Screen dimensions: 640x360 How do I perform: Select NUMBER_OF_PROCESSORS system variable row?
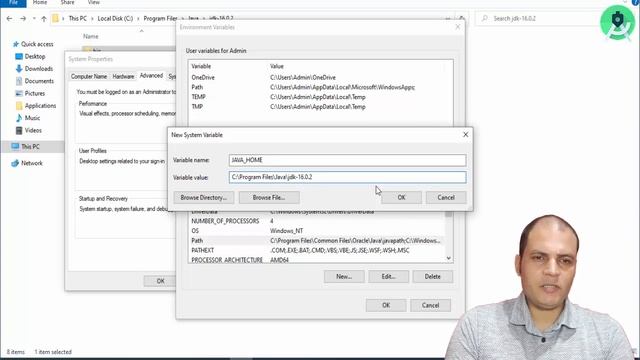pyautogui.click(x=317, y=221)
